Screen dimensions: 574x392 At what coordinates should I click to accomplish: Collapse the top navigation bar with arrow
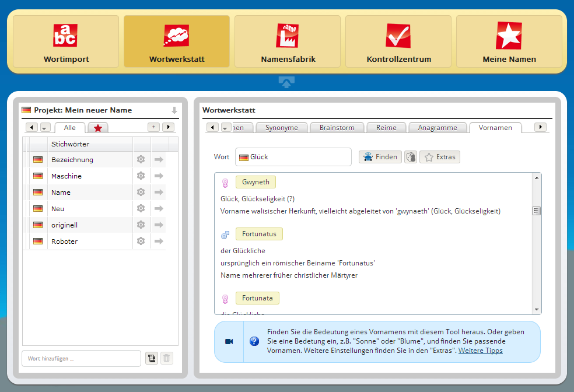pyautogui.click(x=286, y=82)
